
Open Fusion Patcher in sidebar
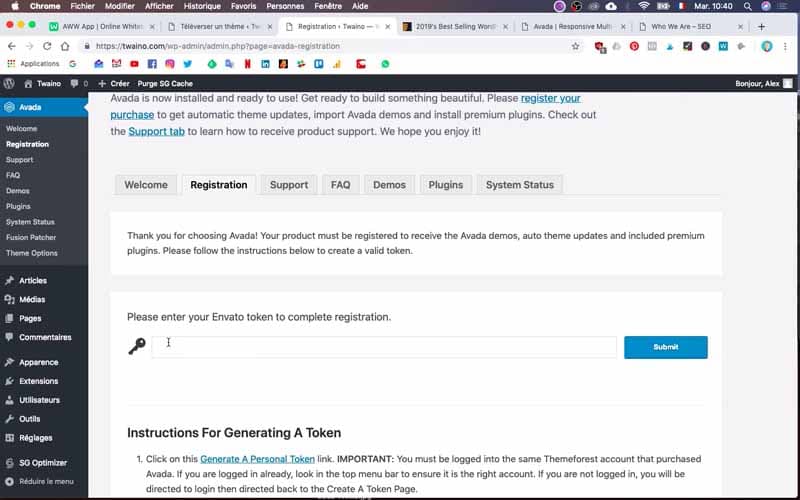click(31, 237)
